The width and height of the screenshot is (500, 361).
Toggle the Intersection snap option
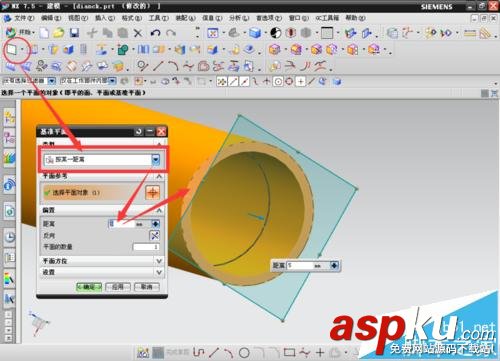[x=266, y=81]
